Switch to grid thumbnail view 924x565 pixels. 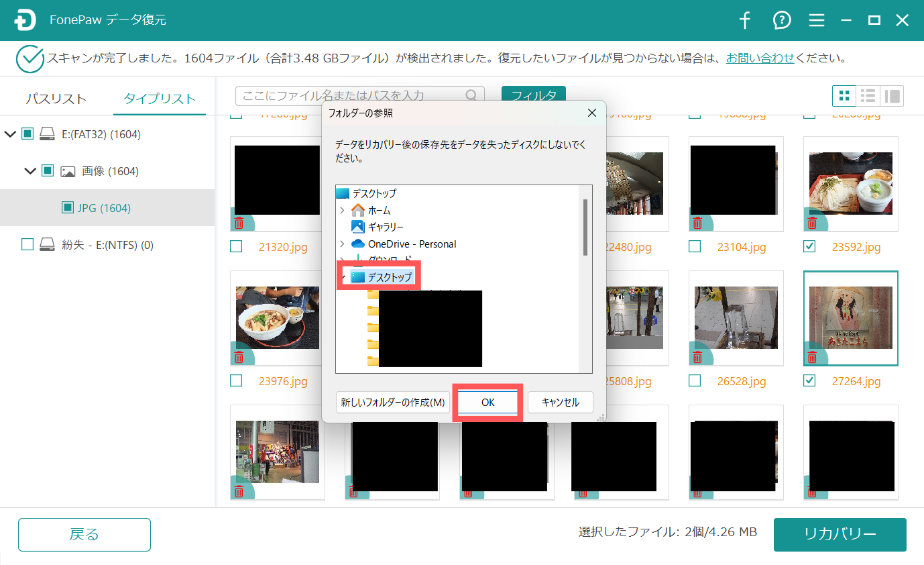(x=844, y=96)
